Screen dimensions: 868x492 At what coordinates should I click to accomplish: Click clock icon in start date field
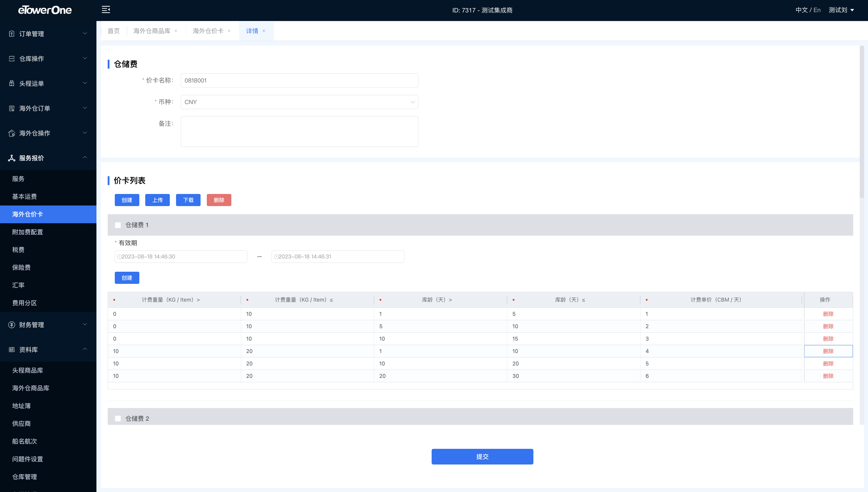pyautogui.click(x=119, y=256)
